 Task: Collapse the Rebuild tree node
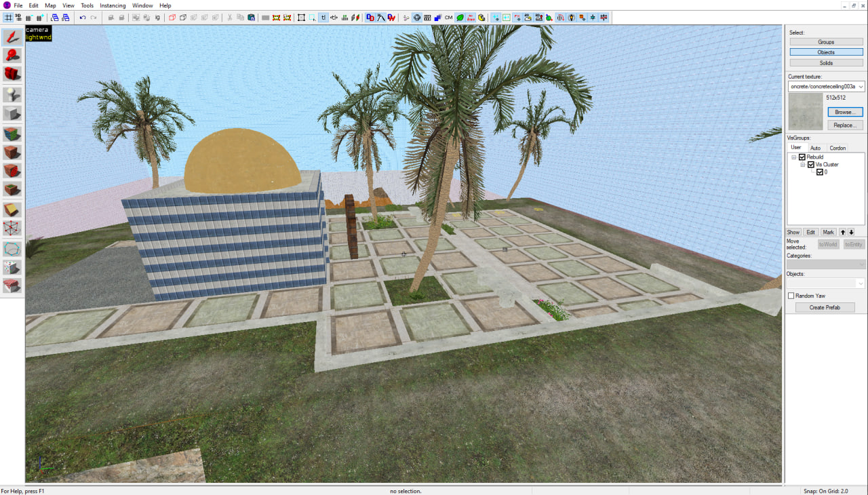[794, 157]
